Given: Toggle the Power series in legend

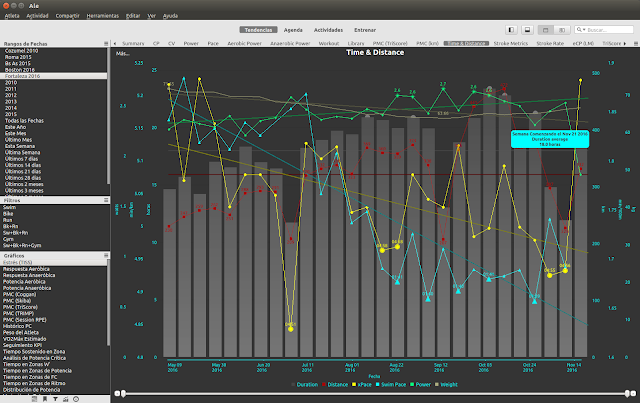Looking at the screenshot, I should (x=420, y=385).
